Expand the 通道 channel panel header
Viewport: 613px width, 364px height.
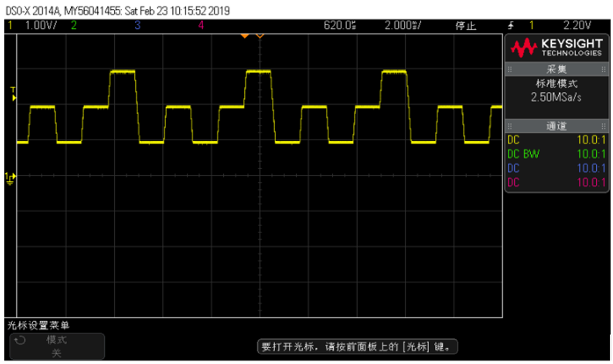click(556, 126)
